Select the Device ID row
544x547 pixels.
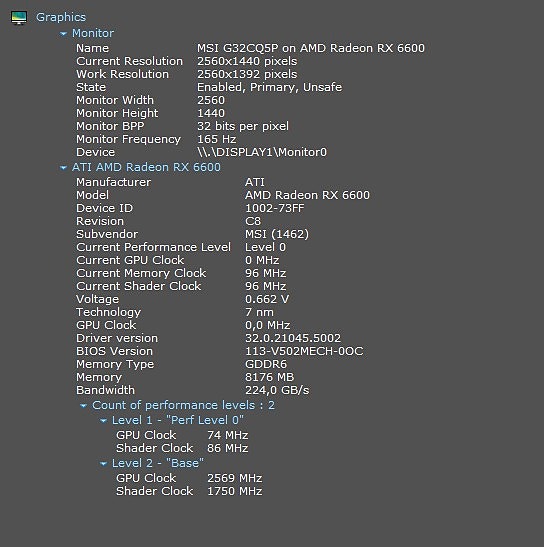coord(190,208)
